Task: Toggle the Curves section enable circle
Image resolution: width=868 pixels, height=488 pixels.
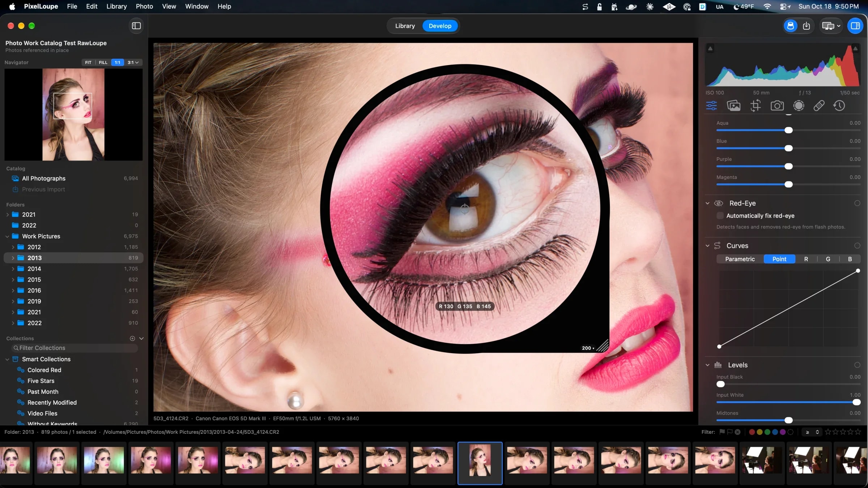Action: click(857, 245)
